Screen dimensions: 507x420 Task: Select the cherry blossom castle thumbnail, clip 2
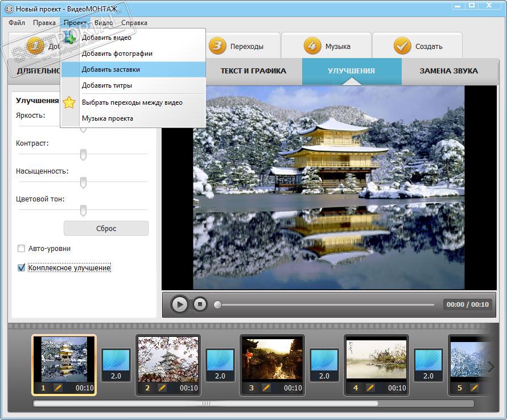pyautogui.click(x=168, y=359)
